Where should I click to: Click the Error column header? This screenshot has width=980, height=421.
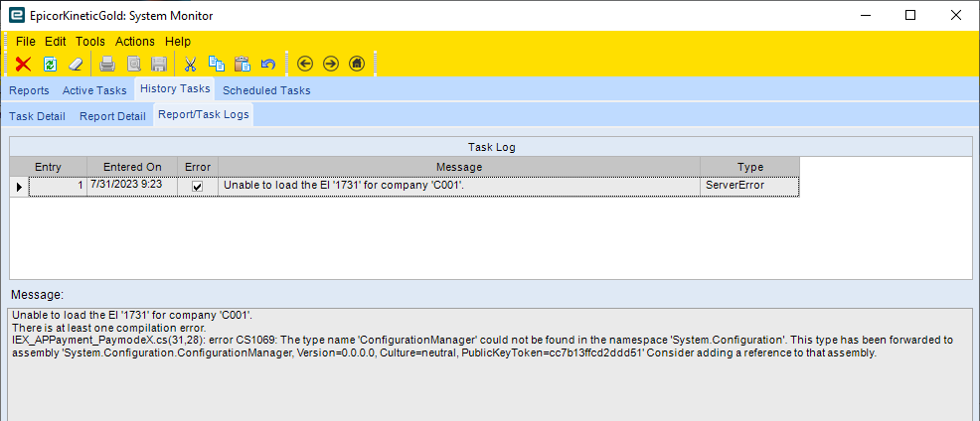pos(198,167)
